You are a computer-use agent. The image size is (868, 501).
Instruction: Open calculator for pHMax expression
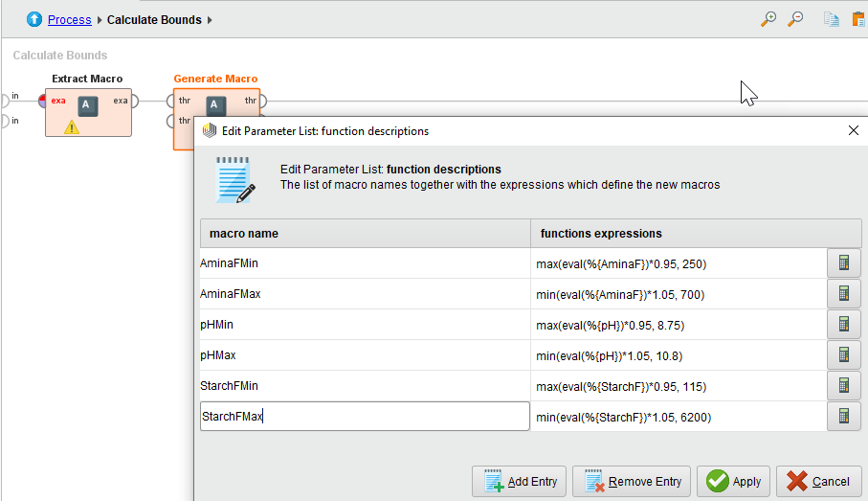click(843, 355)
